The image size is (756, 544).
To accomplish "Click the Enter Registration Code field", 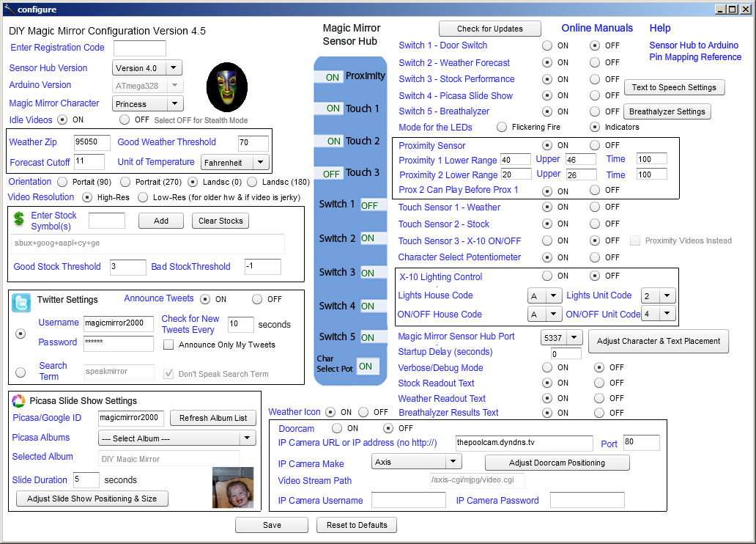I will coord(140,48).
